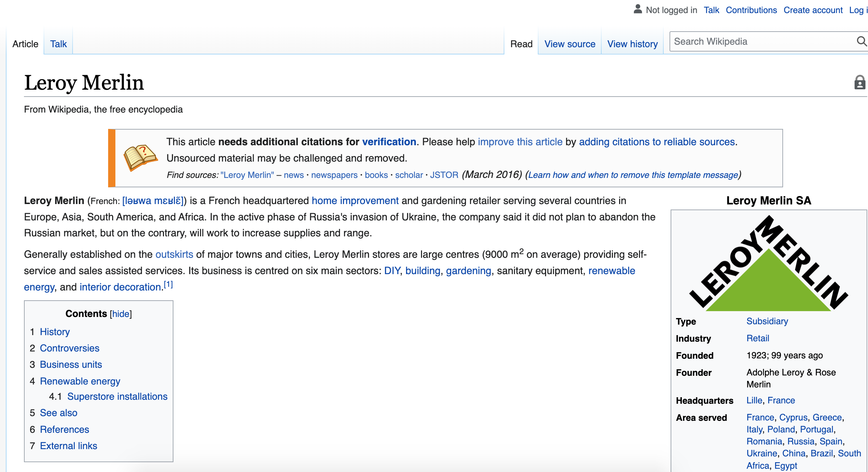Follow the outskirts link
Image resolution: width=868 pixels, height=472 pixels.
click(174, 254)
